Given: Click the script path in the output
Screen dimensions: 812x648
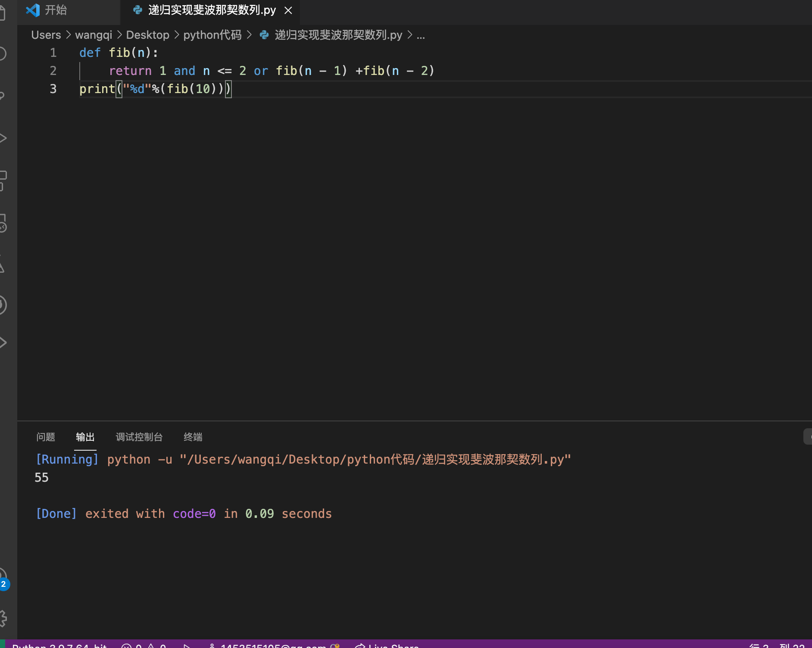Looking at the screenshot, I should [375, 459].
